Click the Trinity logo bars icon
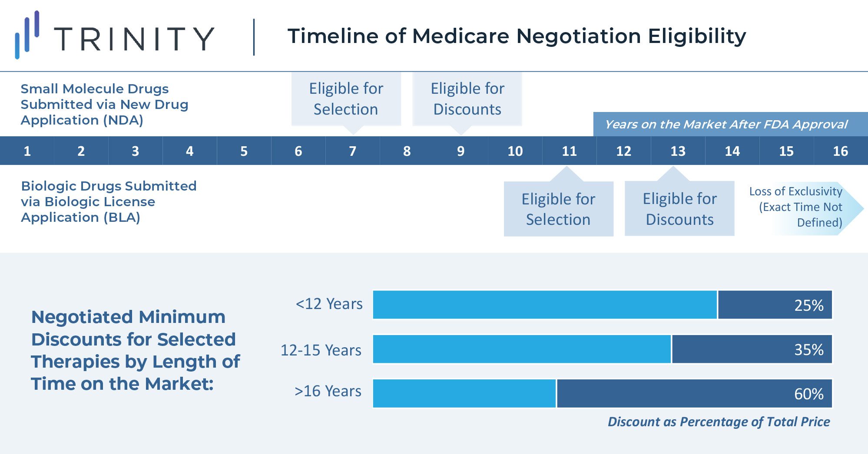868x454 pixels. click(x=27, y=35)
